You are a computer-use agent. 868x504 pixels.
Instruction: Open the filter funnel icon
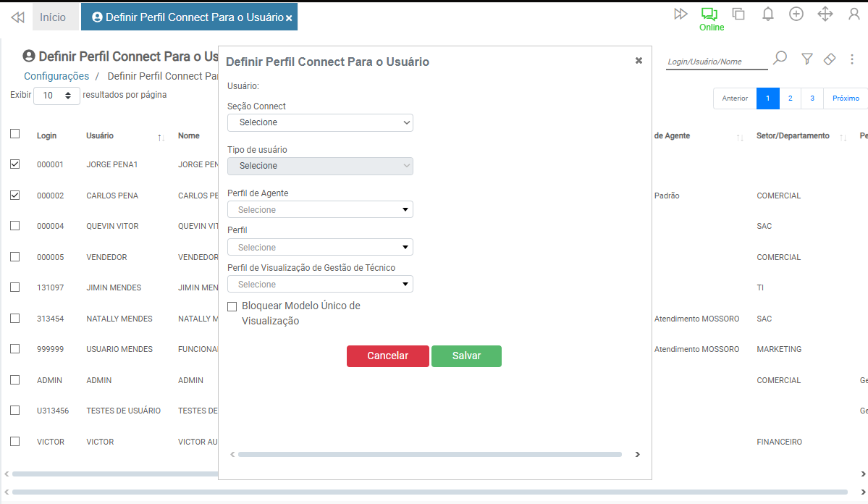[807, 59]
